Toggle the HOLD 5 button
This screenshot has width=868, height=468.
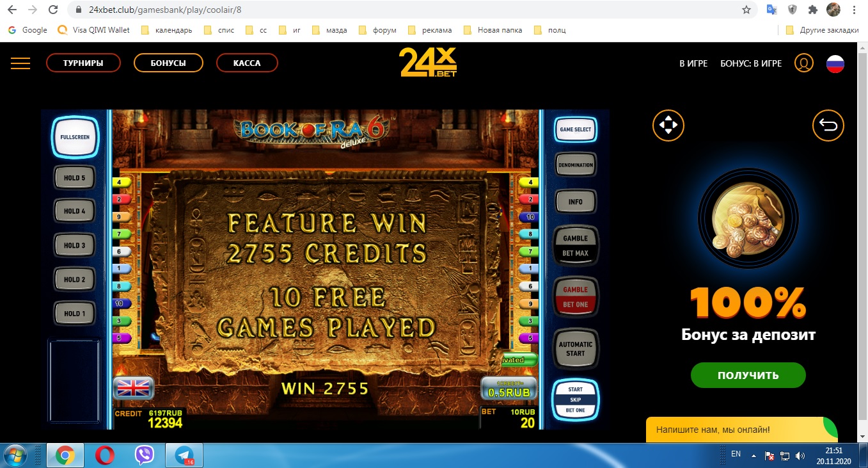click(x=74, y=178)
